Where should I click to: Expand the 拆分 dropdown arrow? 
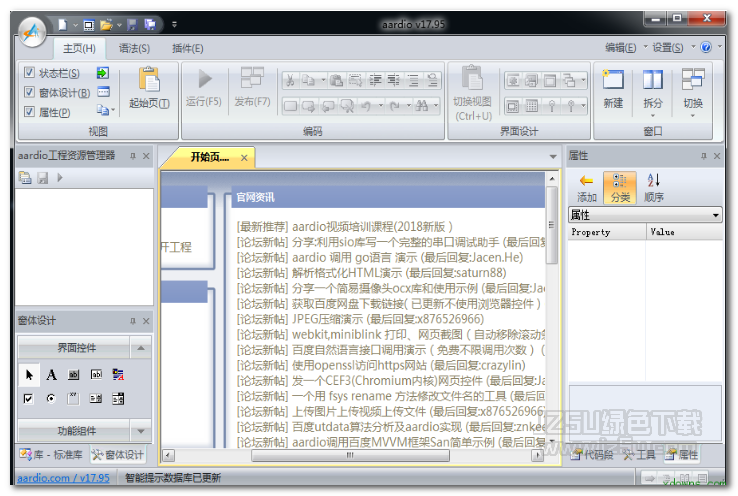(653, 116)
